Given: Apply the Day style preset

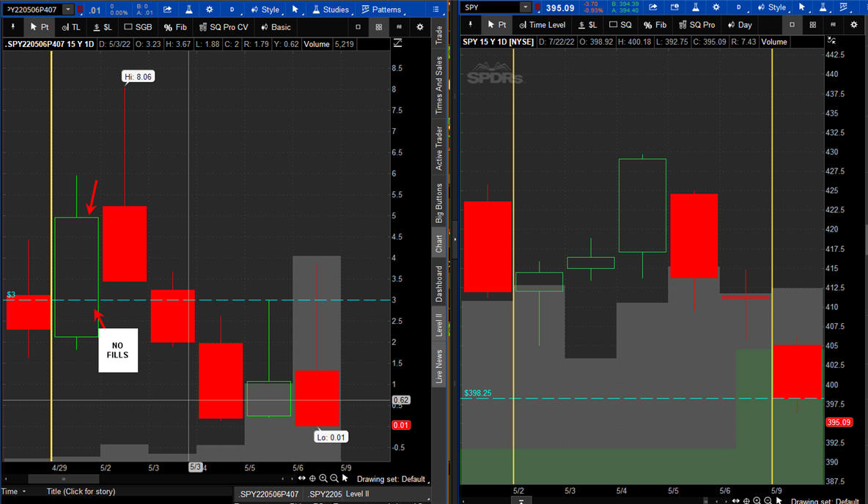Looking at the screenshot, I should click(x=740, y=24).
